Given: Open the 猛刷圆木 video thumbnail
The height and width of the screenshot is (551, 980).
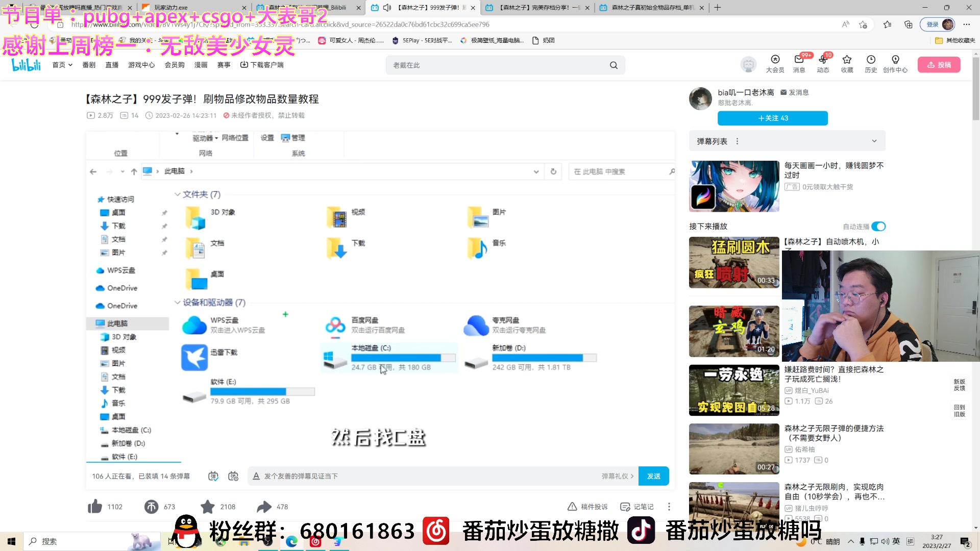Looking at the screenshot, I should click(734, 262).
